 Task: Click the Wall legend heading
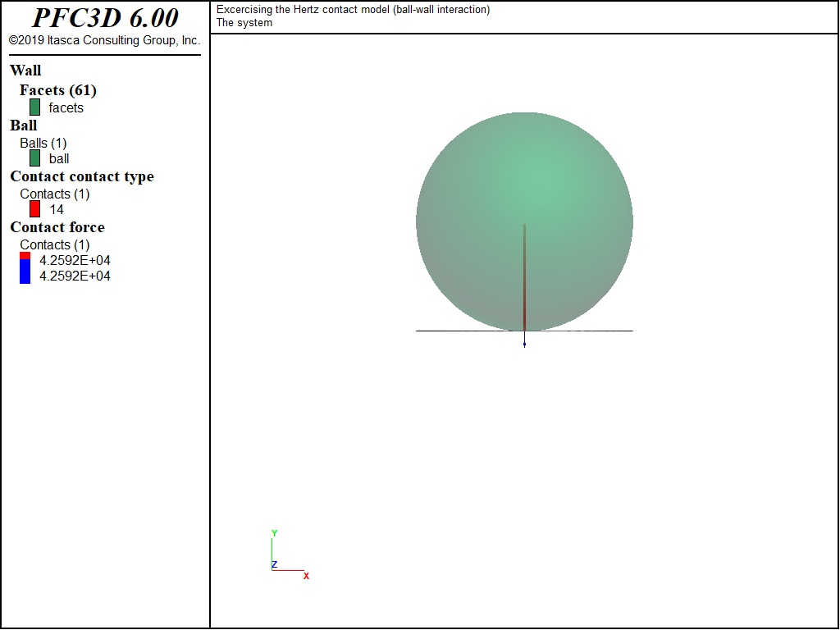25,71
